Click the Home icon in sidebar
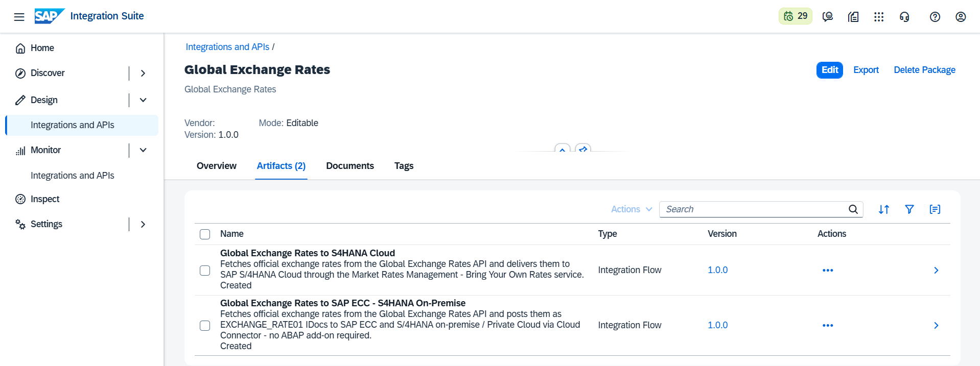980x366 pixels. click(20, 48)
